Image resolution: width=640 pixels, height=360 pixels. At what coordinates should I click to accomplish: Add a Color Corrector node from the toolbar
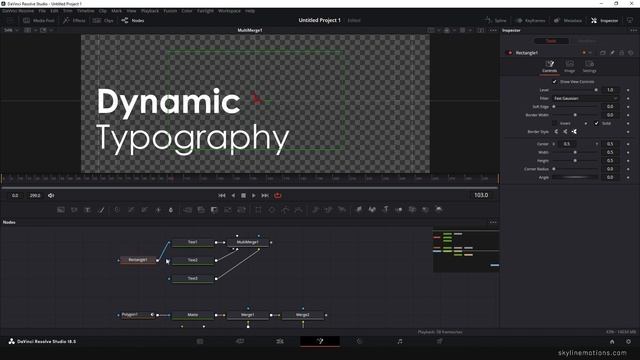coord(117,210)
